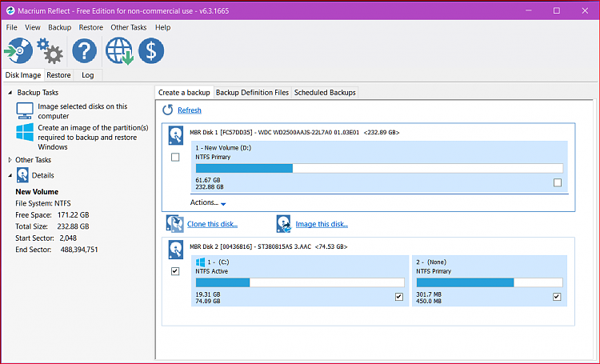Click the Macrium Reflect logo in title bar
This screenshot has width=600, height=364.
tap(10, 10)
